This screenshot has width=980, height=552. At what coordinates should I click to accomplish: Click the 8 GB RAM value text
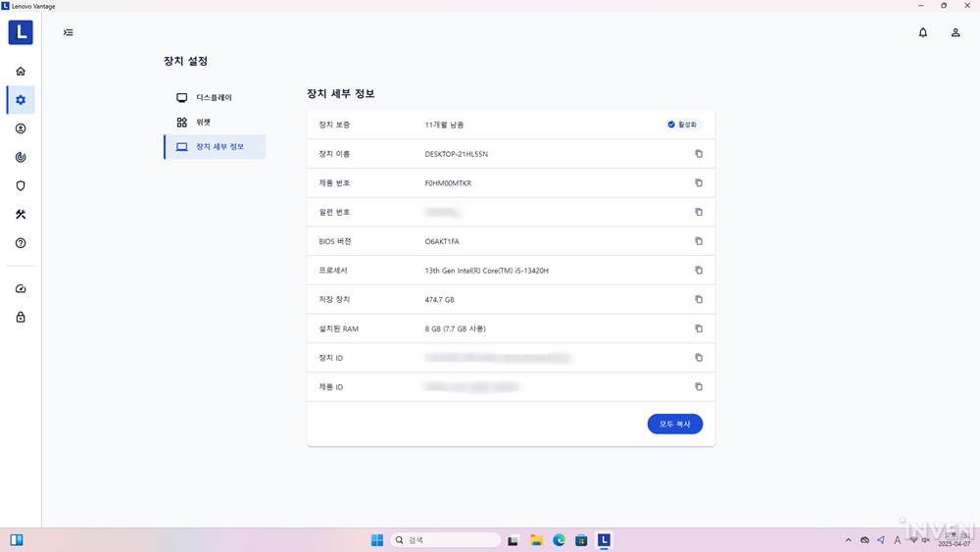pos(455,328)
